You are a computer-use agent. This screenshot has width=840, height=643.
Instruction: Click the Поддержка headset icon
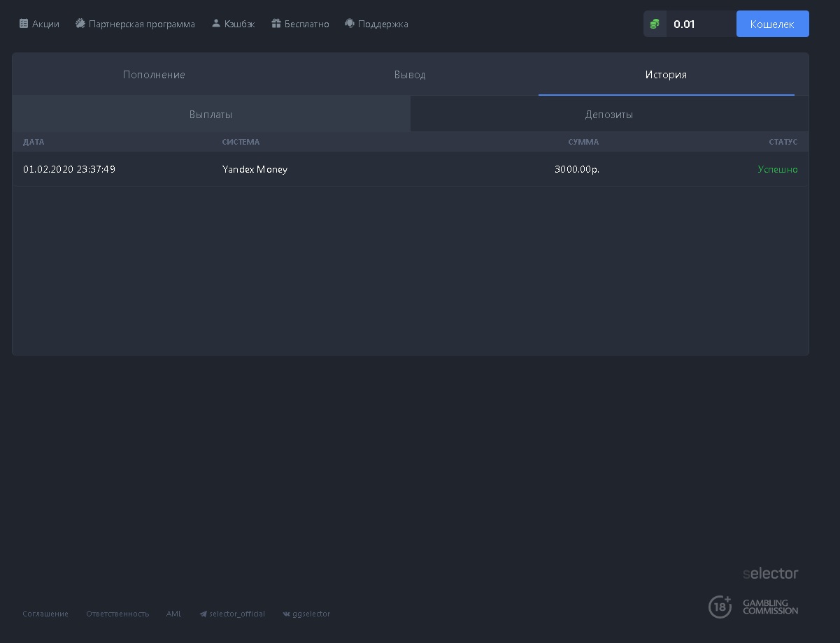click(x=350, y=24)
